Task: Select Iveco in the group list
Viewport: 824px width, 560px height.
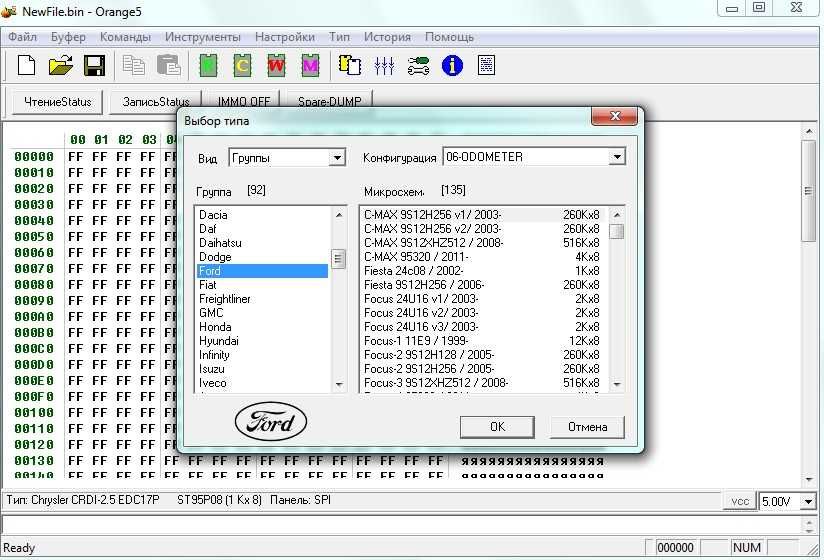Action: (262, 383)
